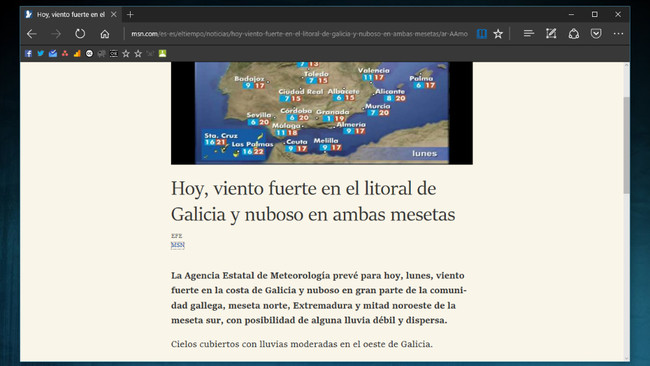Open the second star favorite in the bar
This screenshot has width=650, height=366.
pyautogui.click(x=138, y=54)
